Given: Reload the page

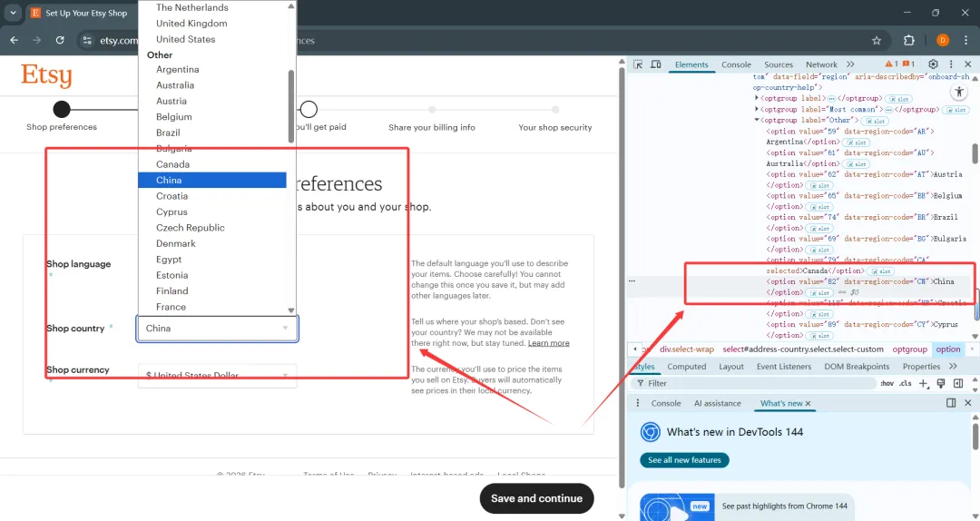Looking at the screenshot, I should pyautogui.click(x=60, y=40).
